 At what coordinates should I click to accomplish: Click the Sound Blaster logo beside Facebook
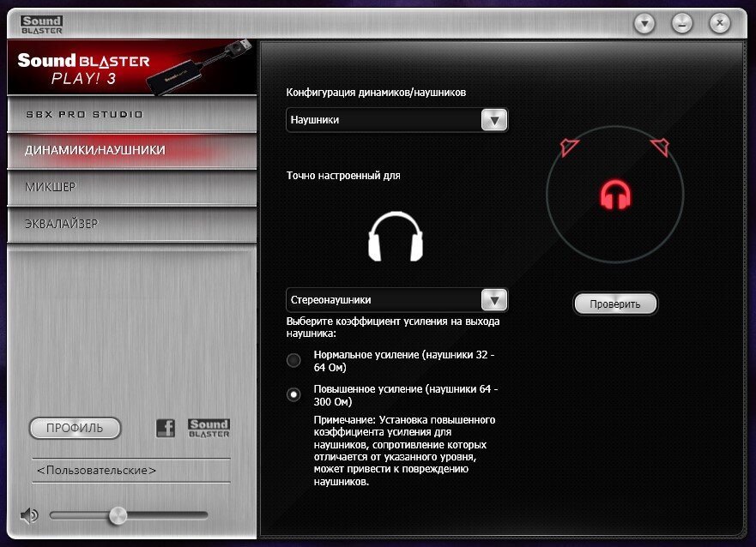(x=209, y=428)
